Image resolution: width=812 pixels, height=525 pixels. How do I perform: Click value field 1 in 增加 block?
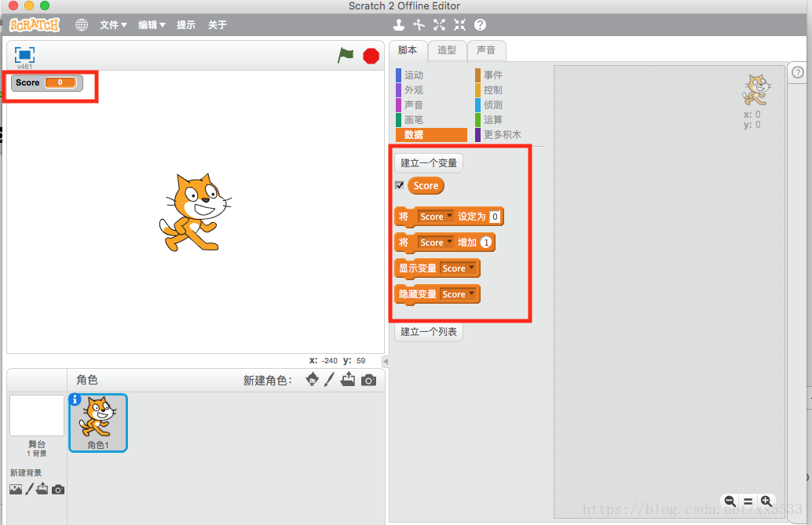point(486,242)
